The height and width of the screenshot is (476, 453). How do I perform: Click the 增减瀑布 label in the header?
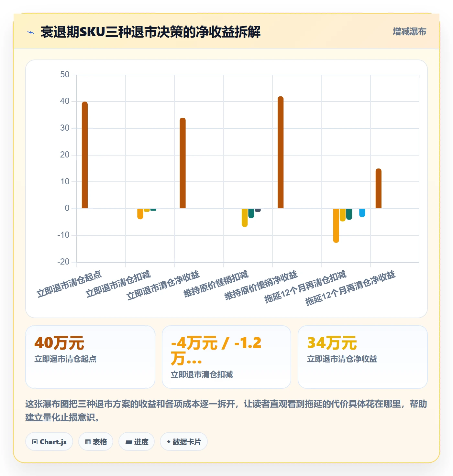tap(409, 32)
